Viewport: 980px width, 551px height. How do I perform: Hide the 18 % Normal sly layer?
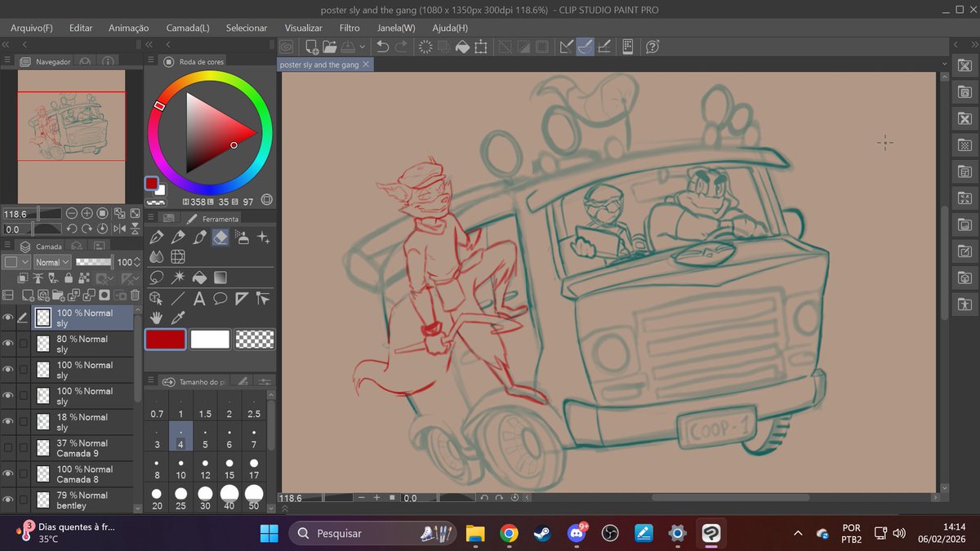(8, 422)
